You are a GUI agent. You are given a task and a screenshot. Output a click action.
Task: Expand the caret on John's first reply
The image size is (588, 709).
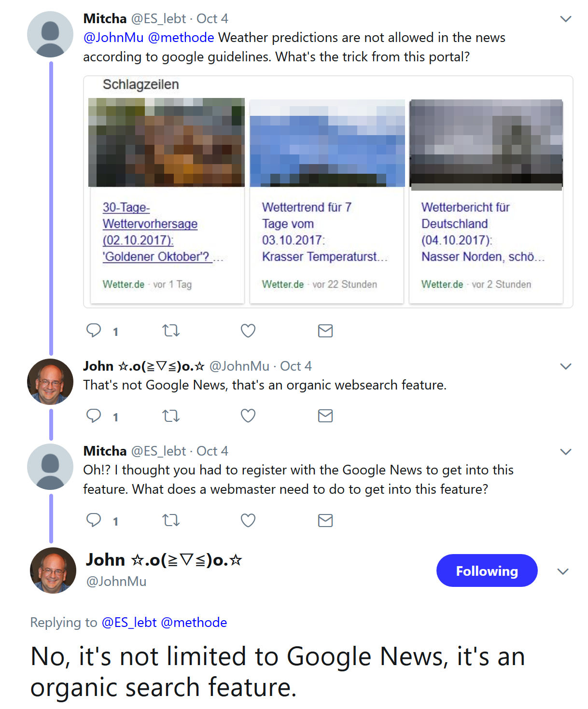(x=565, y=365)
